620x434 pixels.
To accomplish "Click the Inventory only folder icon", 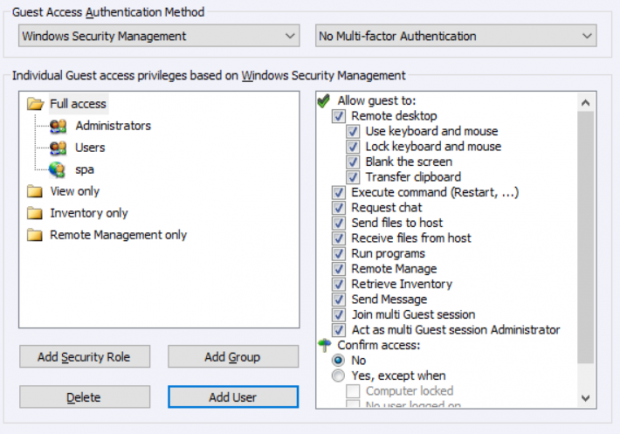I will pos(35,213).
